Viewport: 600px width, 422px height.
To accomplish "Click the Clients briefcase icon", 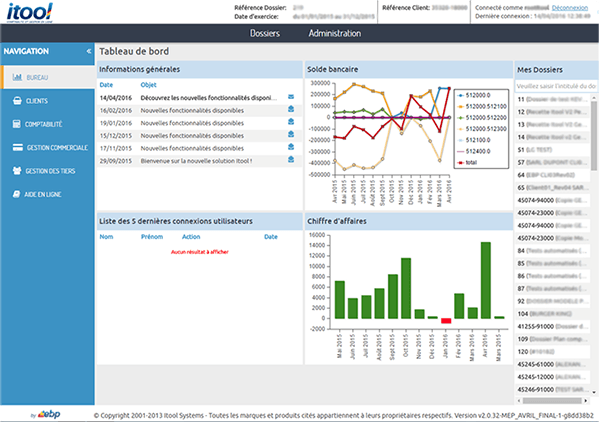I will pos(17,101).
